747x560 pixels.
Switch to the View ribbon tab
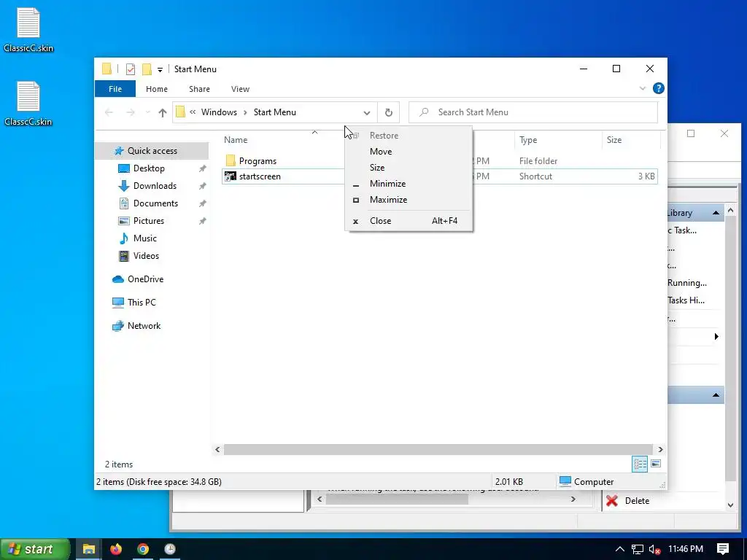pyautogui.click(x=240, y=89)
